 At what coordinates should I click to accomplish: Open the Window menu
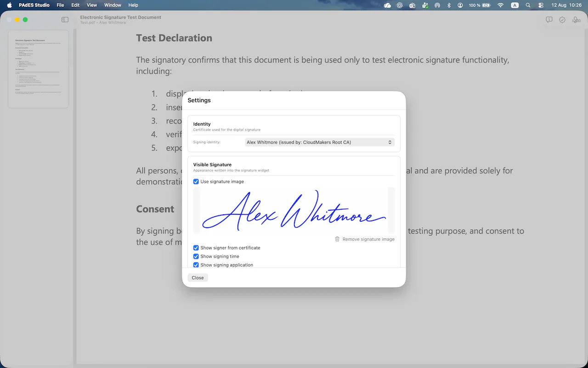[113, 5]
